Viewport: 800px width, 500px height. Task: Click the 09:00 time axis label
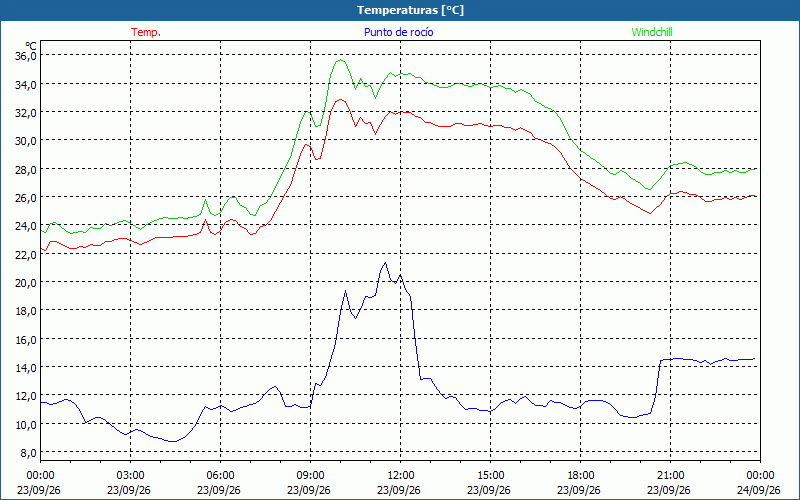pyautogui.click(x=310, y=476)
